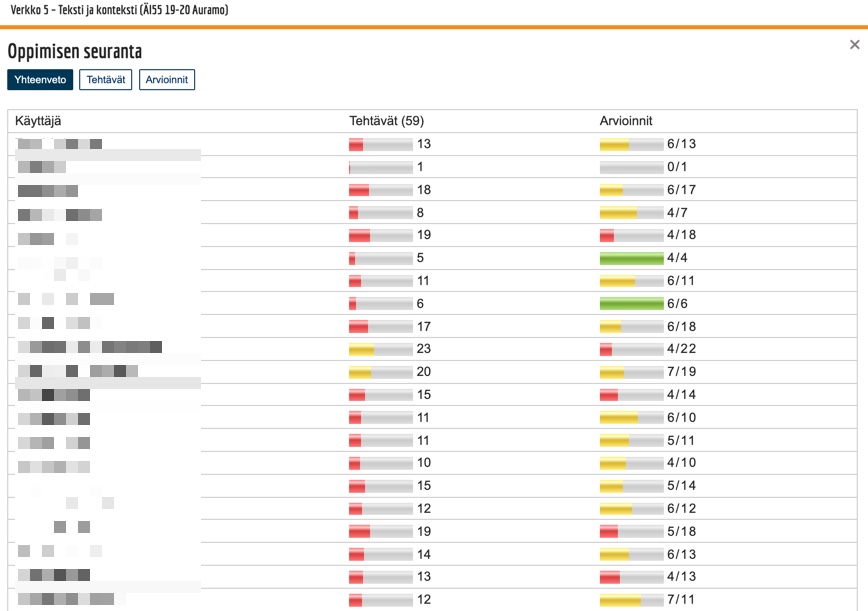Click the empty assessment bar for 0/1
The image size is (868, 611).
pyautogui.click(x=631, y=167)
